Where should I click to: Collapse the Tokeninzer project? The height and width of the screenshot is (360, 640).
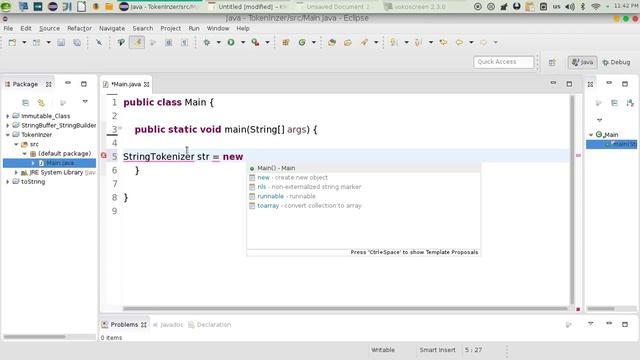pos(7,135)
